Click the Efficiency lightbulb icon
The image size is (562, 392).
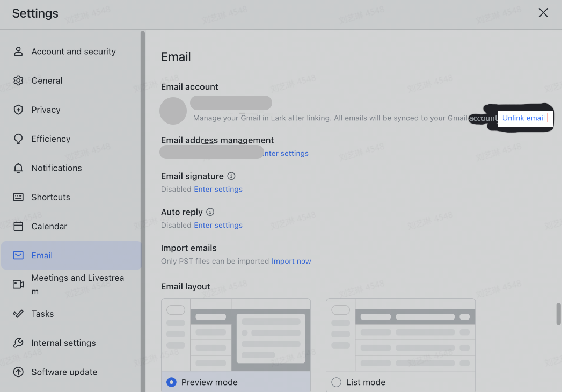[18, 139]
